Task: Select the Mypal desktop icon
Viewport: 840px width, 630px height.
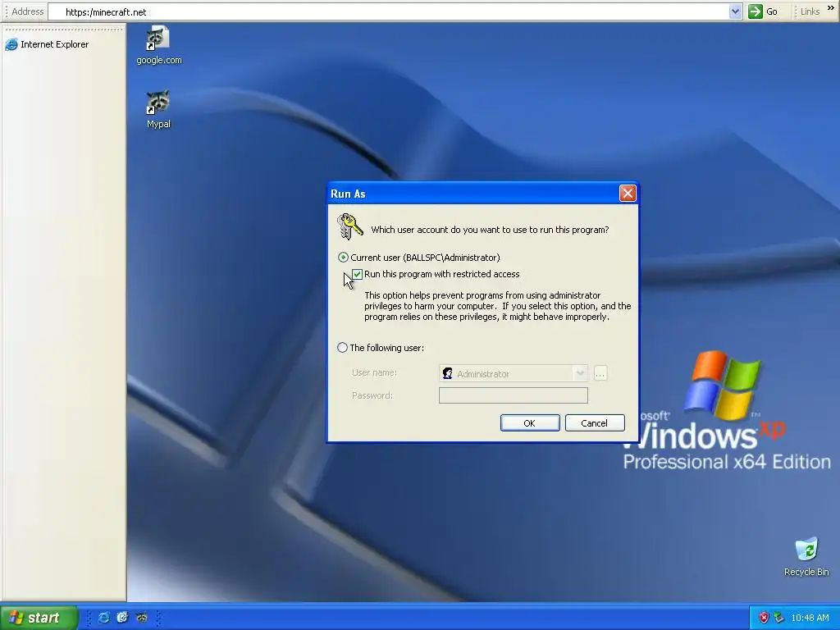Action: click(158, 109)
